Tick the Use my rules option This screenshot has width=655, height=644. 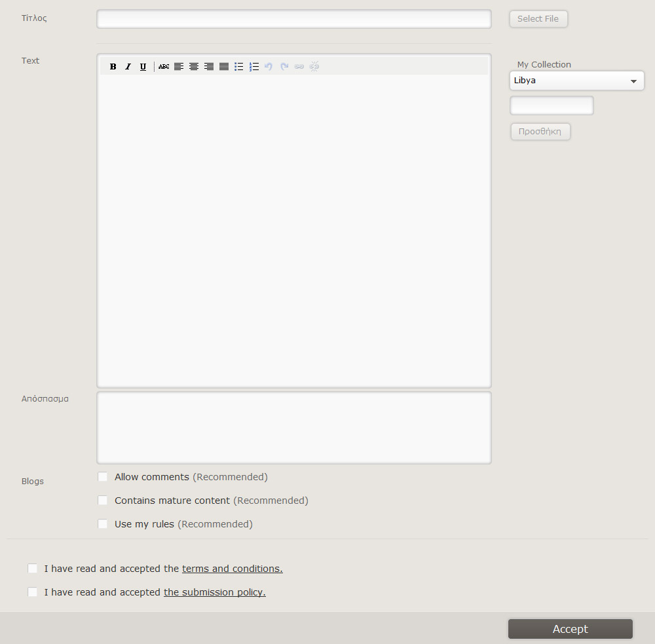(103, 524)
